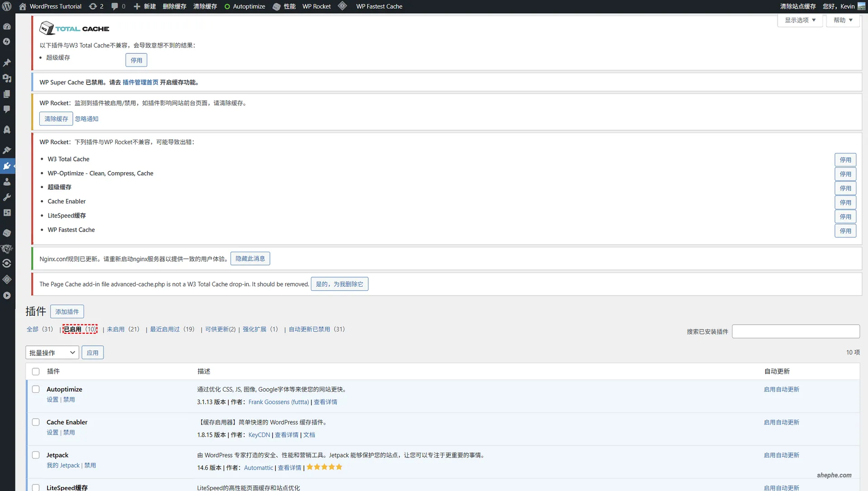Open the 插件管理首页 link in the notice

point(141,82)
